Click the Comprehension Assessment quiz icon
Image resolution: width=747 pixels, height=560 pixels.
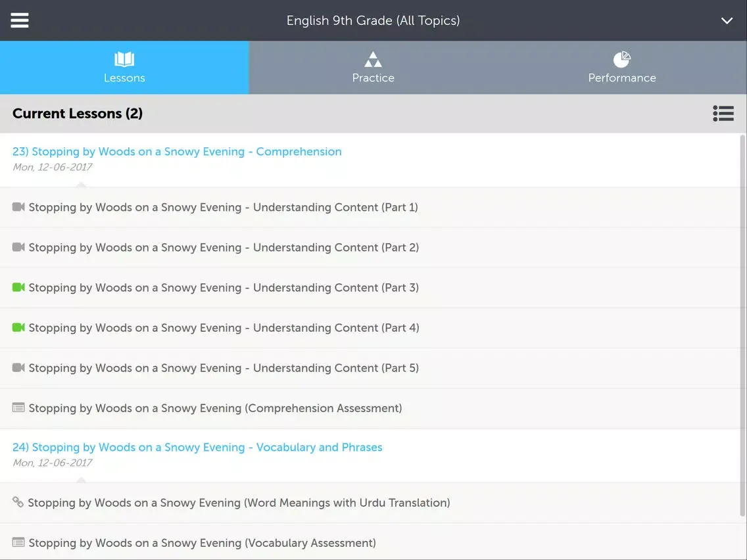pos(18,408)
